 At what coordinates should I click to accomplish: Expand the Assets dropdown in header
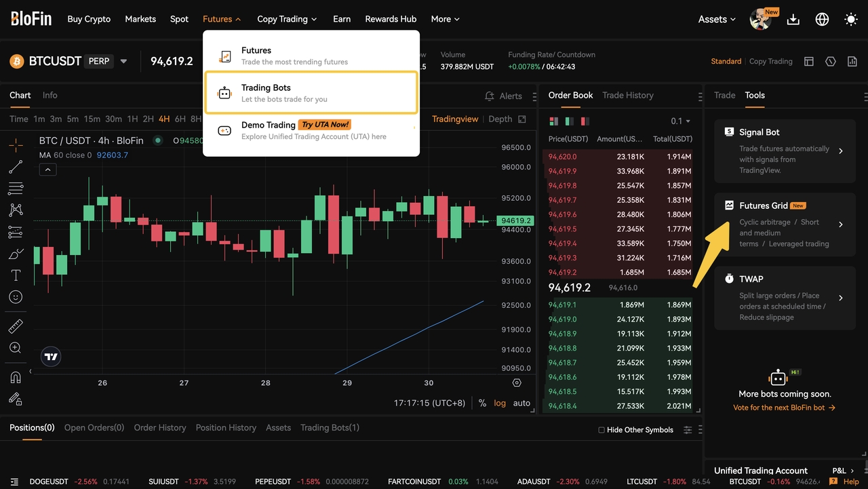click(717, 20)
